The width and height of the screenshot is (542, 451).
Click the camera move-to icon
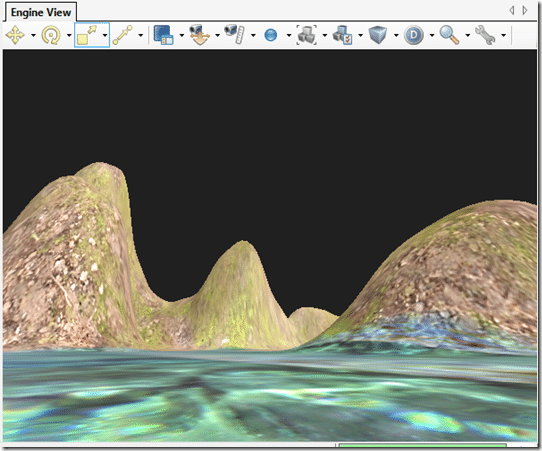pyautogui.click(x=199, y=35)
